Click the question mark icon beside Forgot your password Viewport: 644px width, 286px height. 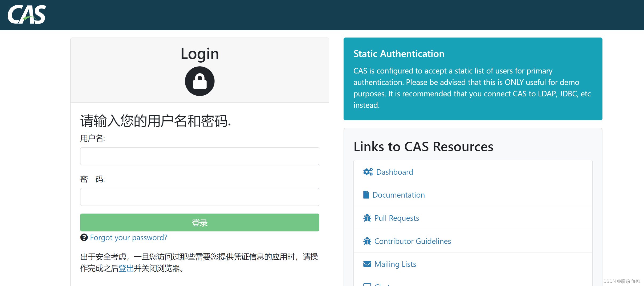84,237
